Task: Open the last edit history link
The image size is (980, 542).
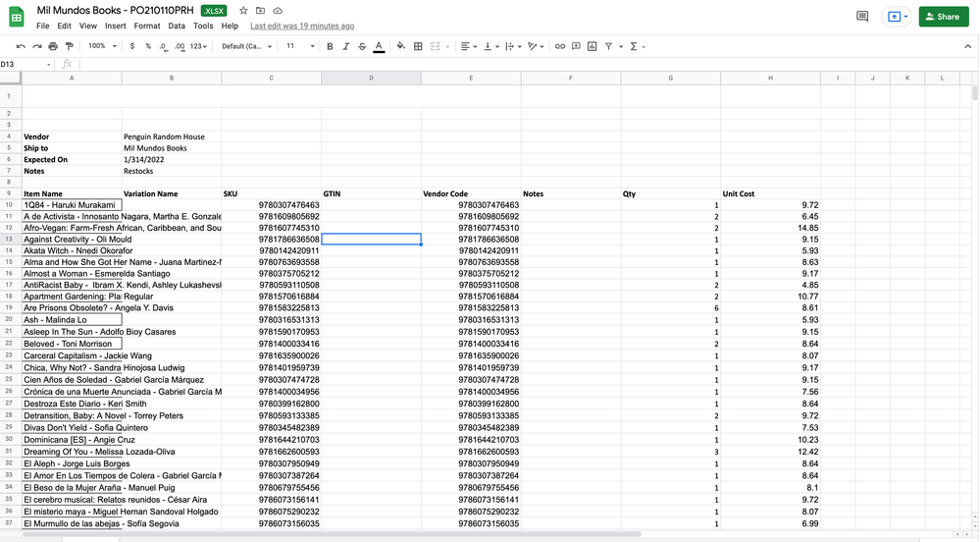Action: (x=302, y=26)
